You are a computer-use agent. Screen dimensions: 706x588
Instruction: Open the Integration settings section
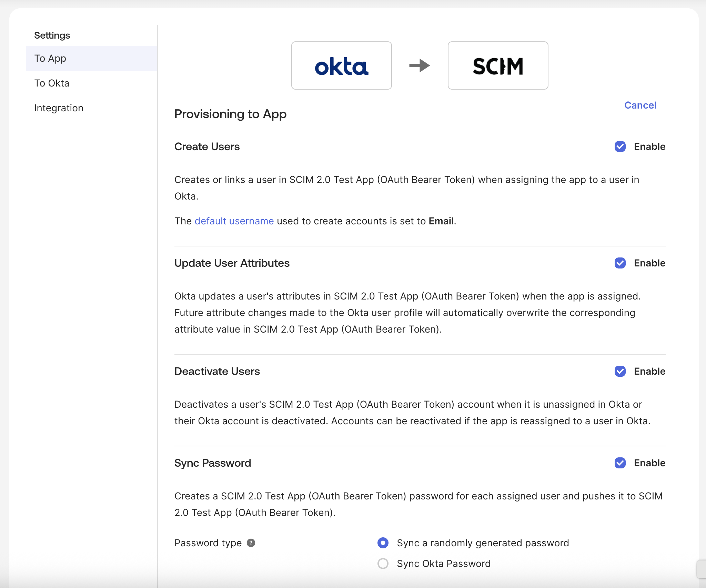click(x=59, y=108)
